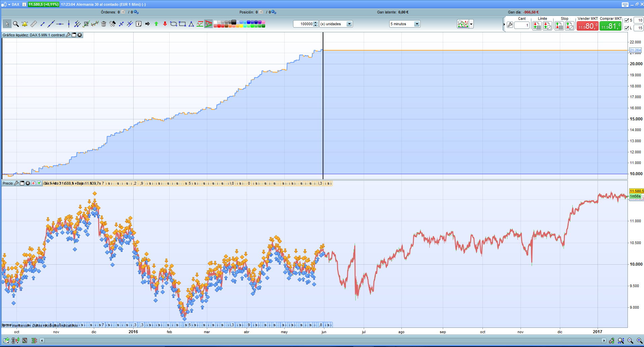644x347 pixels.
Task: Toggle the L checkbox
Action: click(627, 28)
